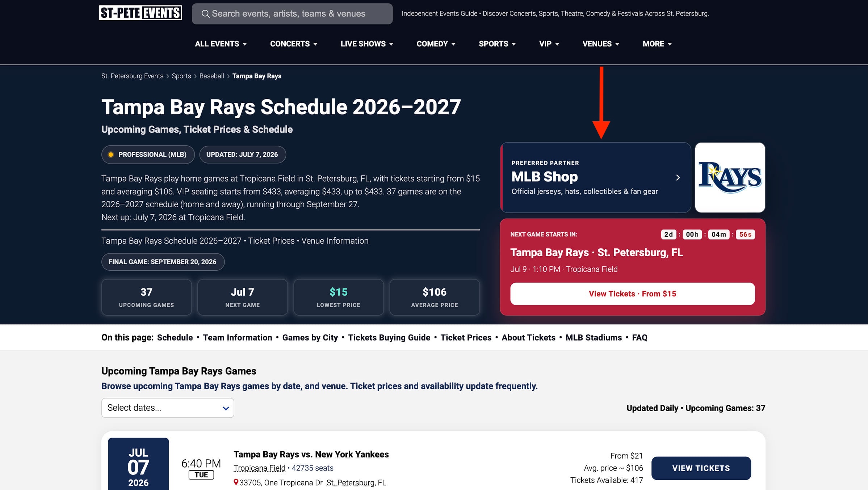Click the MLB Shop chevron arrow
The image size is (868, 490).
tap(678, 177)
